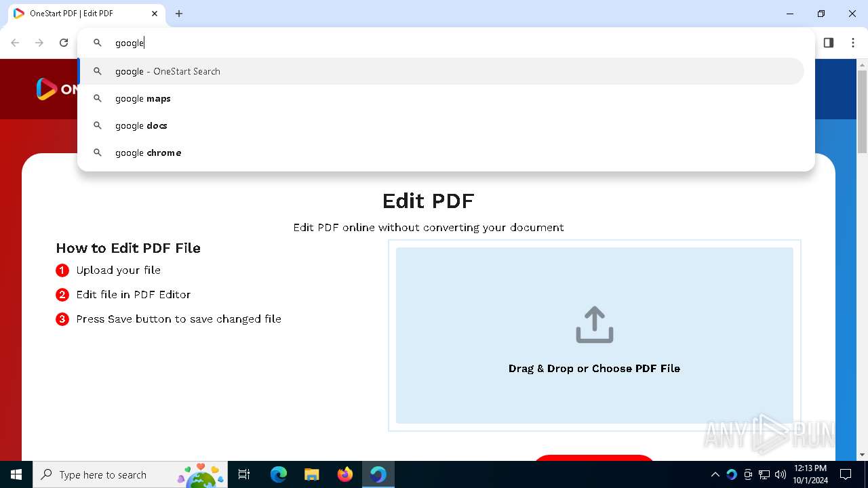Restore down the browser window
868x488 pixels.
point(821,14)
